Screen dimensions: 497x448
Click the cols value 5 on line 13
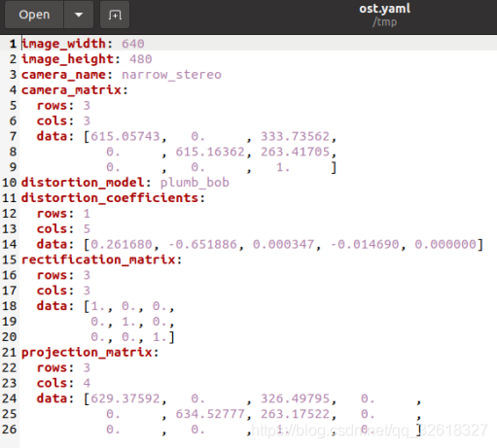pos(87,229)
